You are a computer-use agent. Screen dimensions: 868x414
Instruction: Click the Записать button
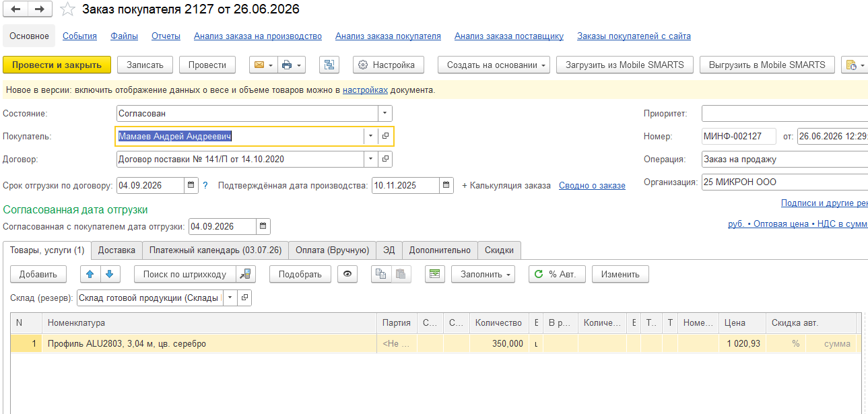[145, 65]
